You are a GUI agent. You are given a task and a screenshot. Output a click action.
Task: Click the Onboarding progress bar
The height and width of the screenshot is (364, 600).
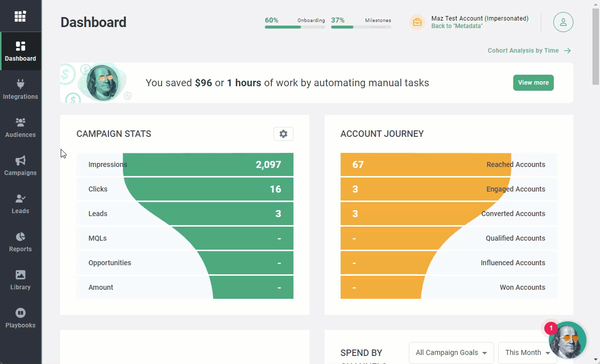294,27
